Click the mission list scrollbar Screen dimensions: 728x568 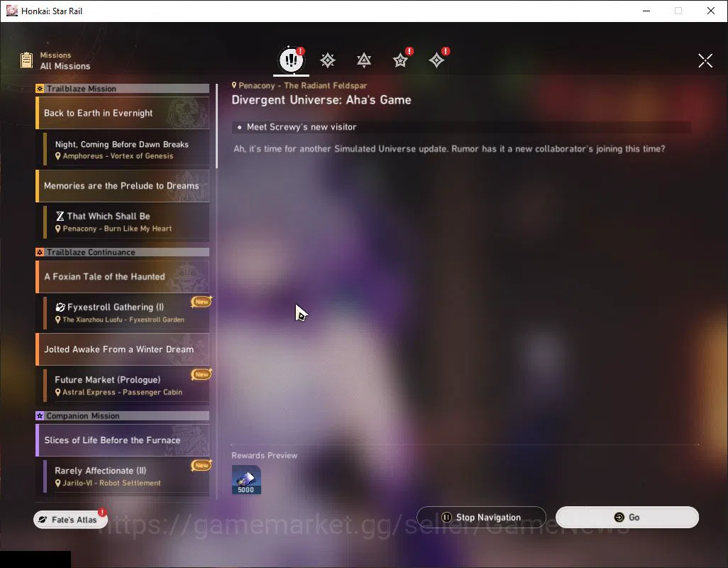coord(217,126)
